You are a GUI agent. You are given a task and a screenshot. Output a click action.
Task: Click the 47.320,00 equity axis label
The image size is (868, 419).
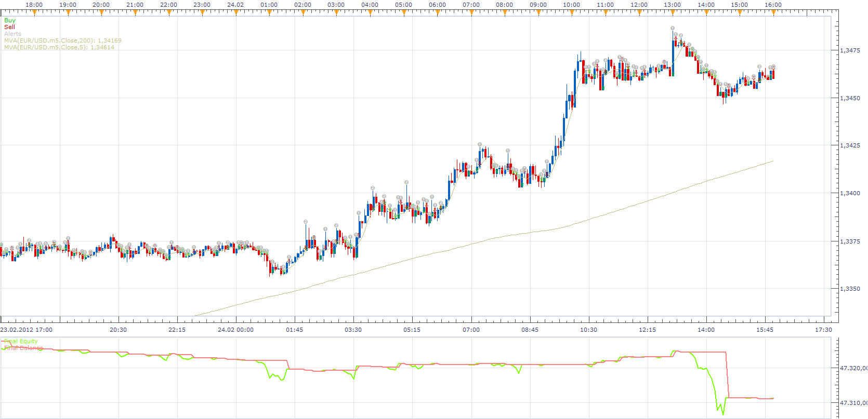(x=853, y=368)
